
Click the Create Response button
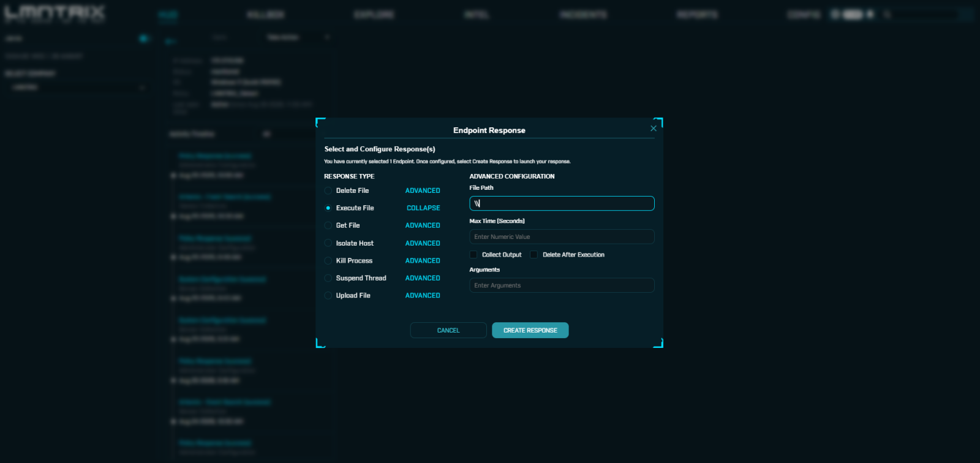click(530, 330)
